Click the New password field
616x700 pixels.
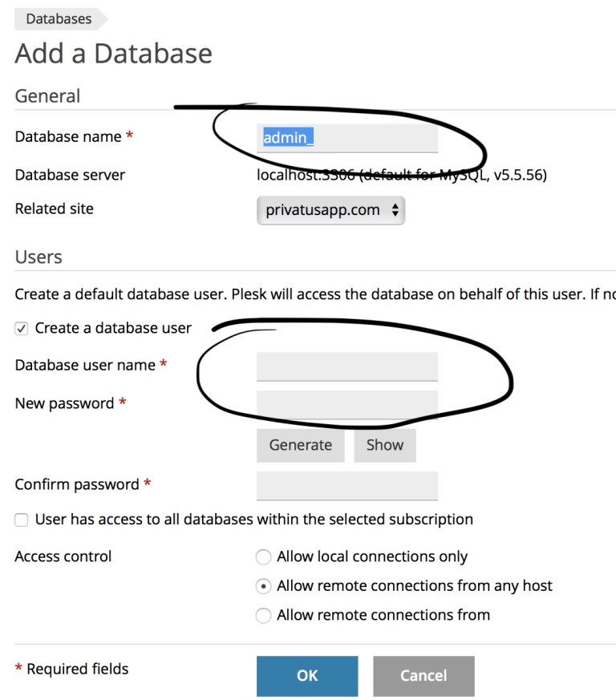coord(347,405)
